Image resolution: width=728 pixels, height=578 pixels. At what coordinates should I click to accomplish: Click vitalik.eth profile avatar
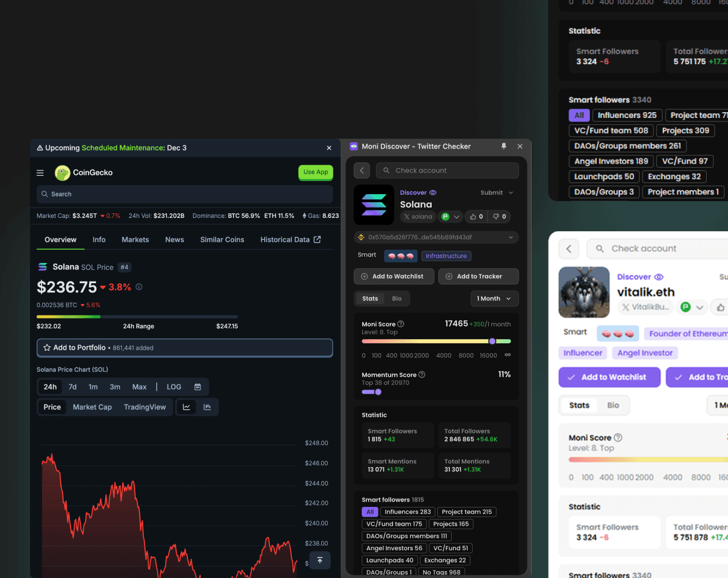coord(584,292)
